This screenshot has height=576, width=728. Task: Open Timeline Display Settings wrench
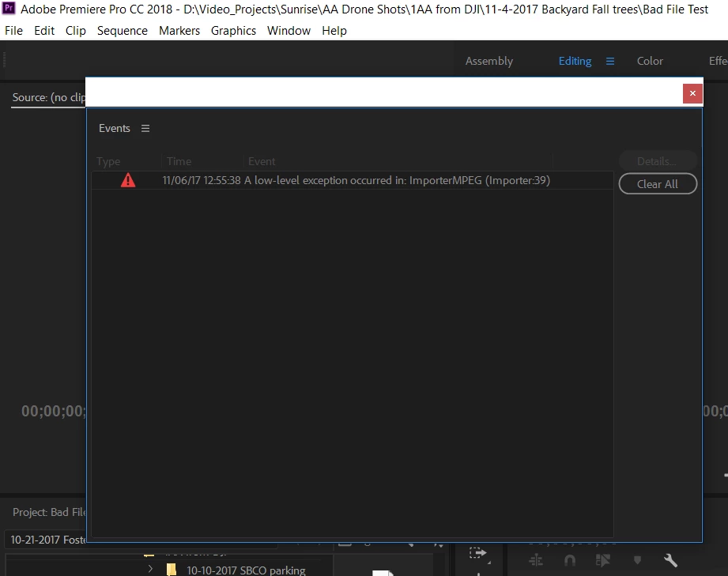(670, 560)
